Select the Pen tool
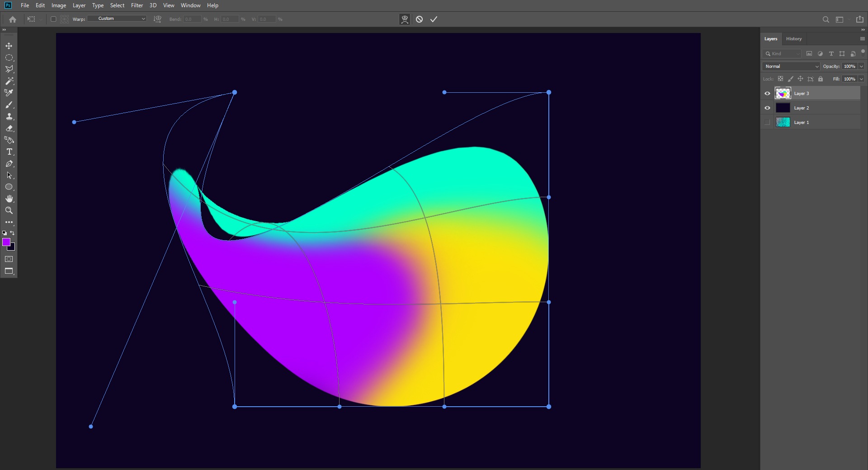This screenshot has height=470, width=868. pos(9,164)
